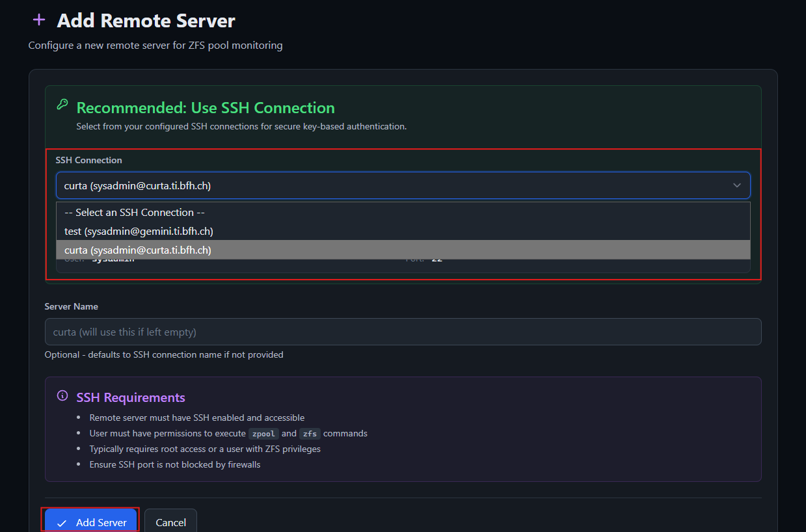Focus the Server Name input field
Image resolution: width=806 pixels, height=532 pixels.
click(403, 332)
